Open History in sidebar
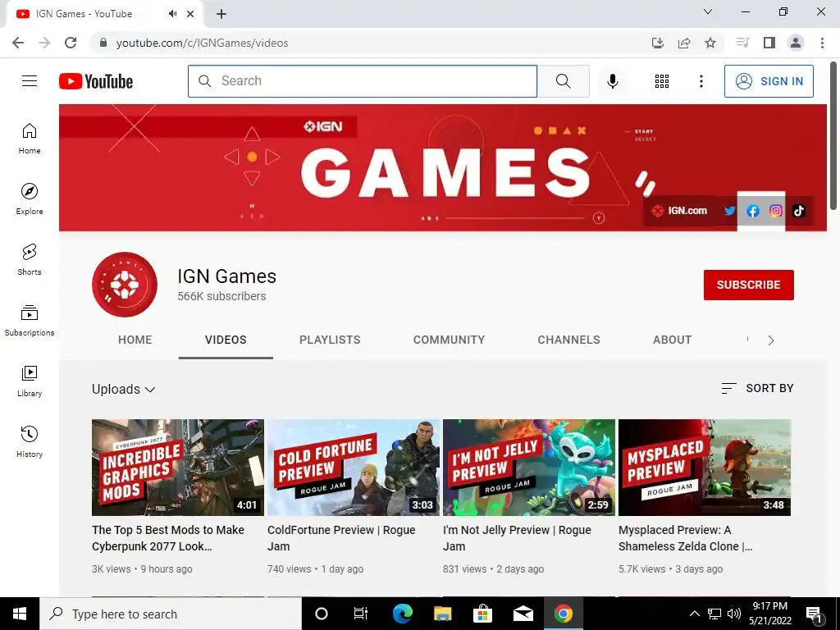The image size is (840, 630). click(x=30, y=441)
